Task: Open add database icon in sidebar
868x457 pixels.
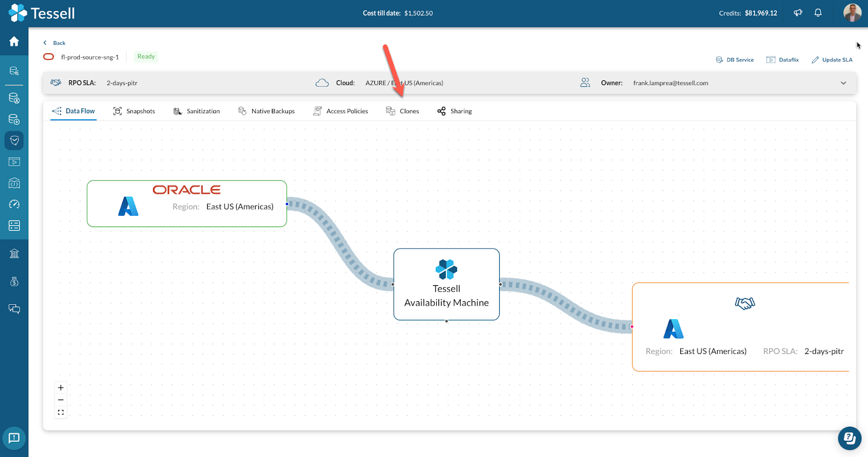Action: 14,119
